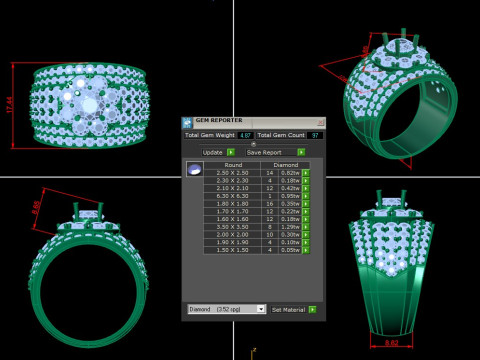Click green arrow on the 1.90 X 1.90 row
The width and height of the screenshot is (480, 360).
coord(306,242)
